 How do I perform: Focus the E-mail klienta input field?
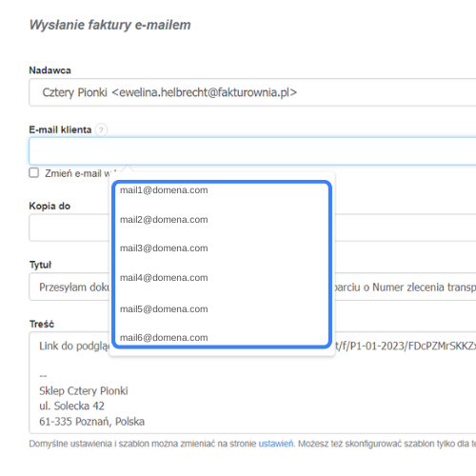point(252,151)
